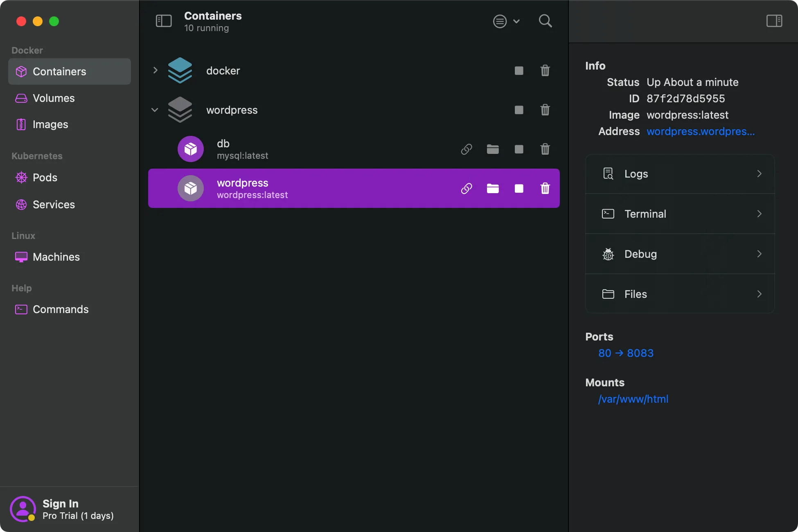Select the docker group row name
Screen dimensions: 798x532
223,71
